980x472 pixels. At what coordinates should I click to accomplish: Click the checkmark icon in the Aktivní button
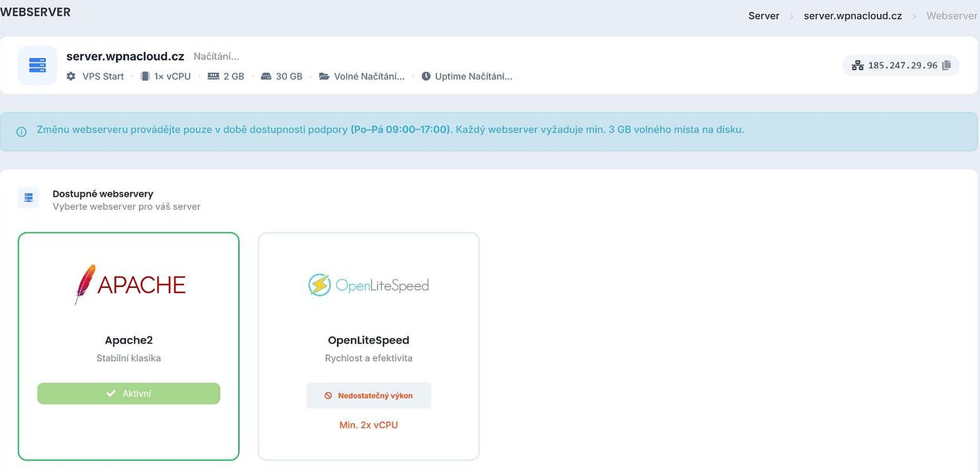tap(111, 393)
